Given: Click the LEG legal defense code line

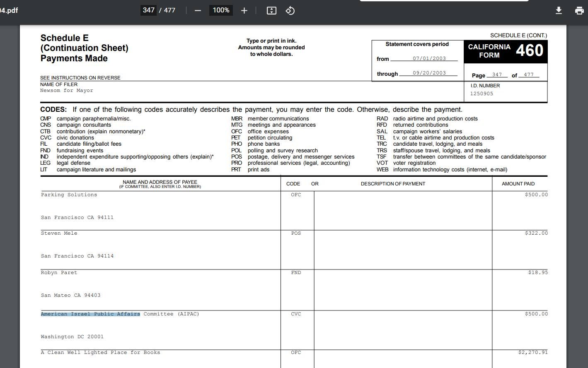Looking at the screenshot, I should tap(65, 163).
